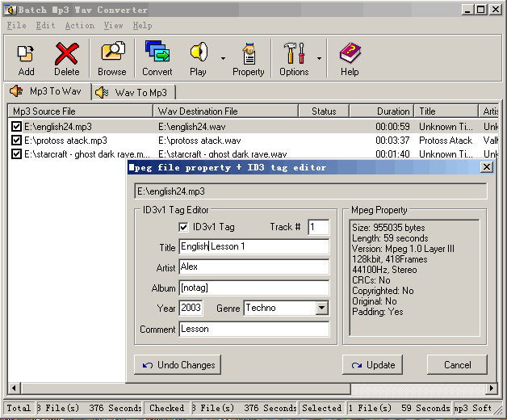
Task: Click the app icon in the title bar
Action: [10, 10]
